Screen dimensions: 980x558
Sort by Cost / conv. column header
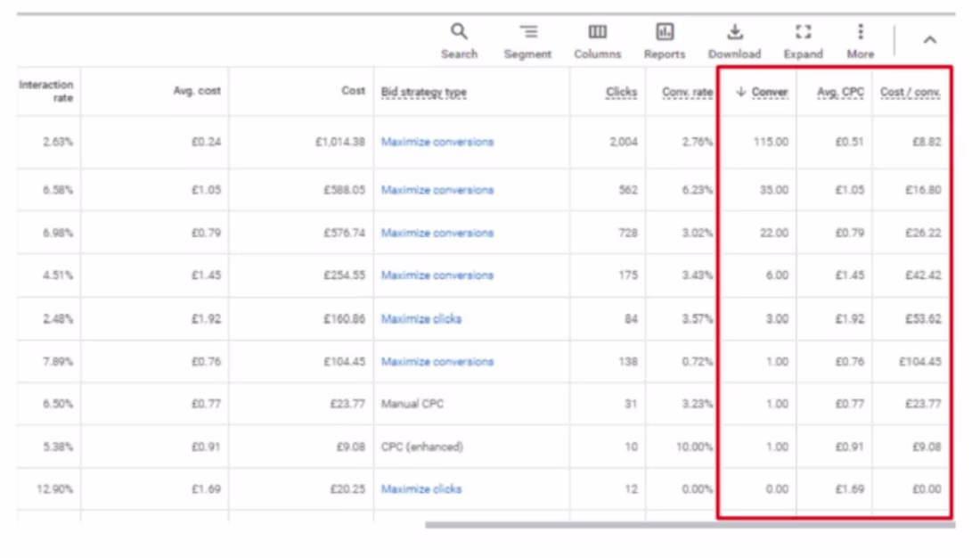tap(910, 92)
